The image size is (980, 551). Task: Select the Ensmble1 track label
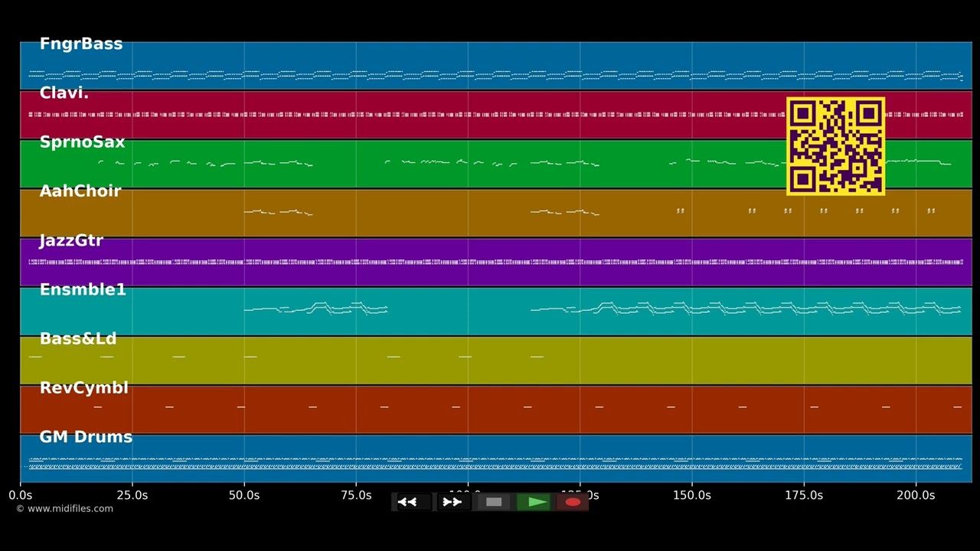point(83,290)
